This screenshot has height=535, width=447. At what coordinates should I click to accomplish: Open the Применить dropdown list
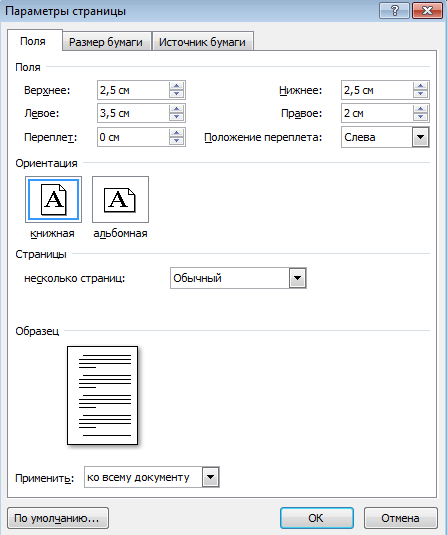pyautogui.click(x=211, y=477)
